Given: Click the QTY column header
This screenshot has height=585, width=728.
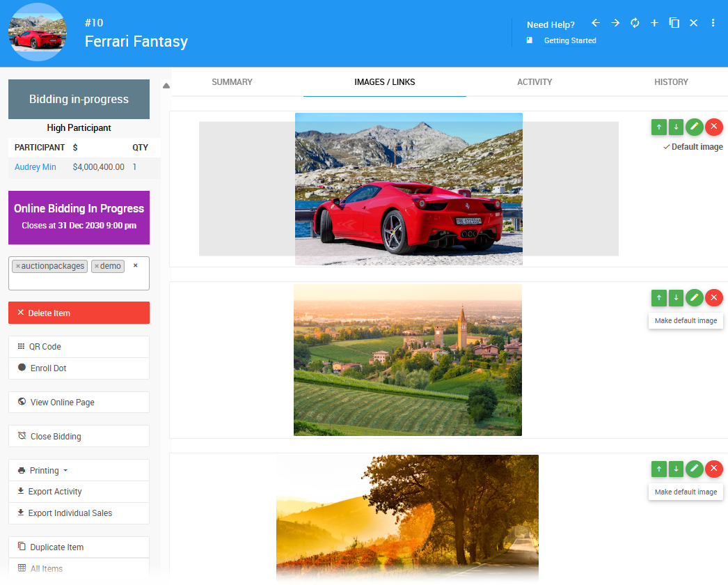Looking at the screenshot, I should pyautogui.click(x=140, y=148).
